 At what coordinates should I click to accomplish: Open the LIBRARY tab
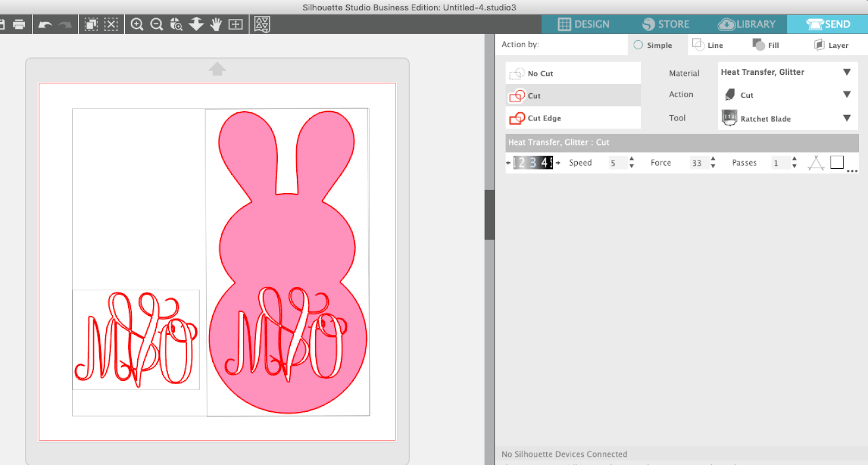(x=746, y=24)
